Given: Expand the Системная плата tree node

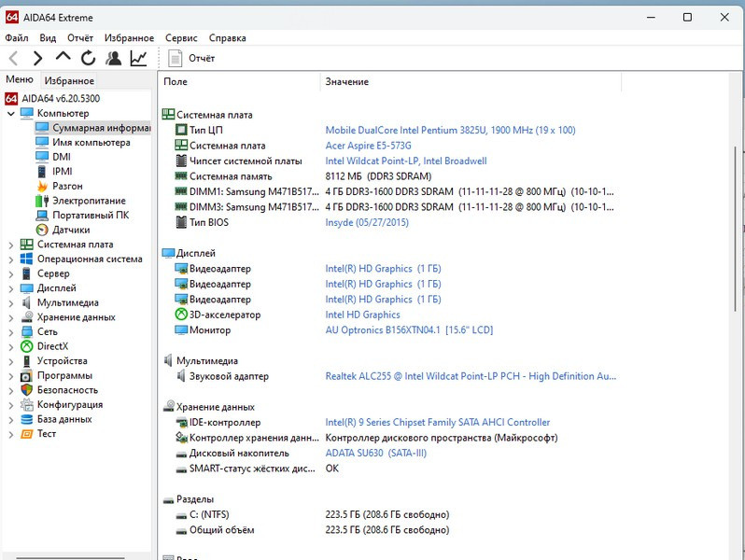Looking at the screenshot, I should coord(11,245).
